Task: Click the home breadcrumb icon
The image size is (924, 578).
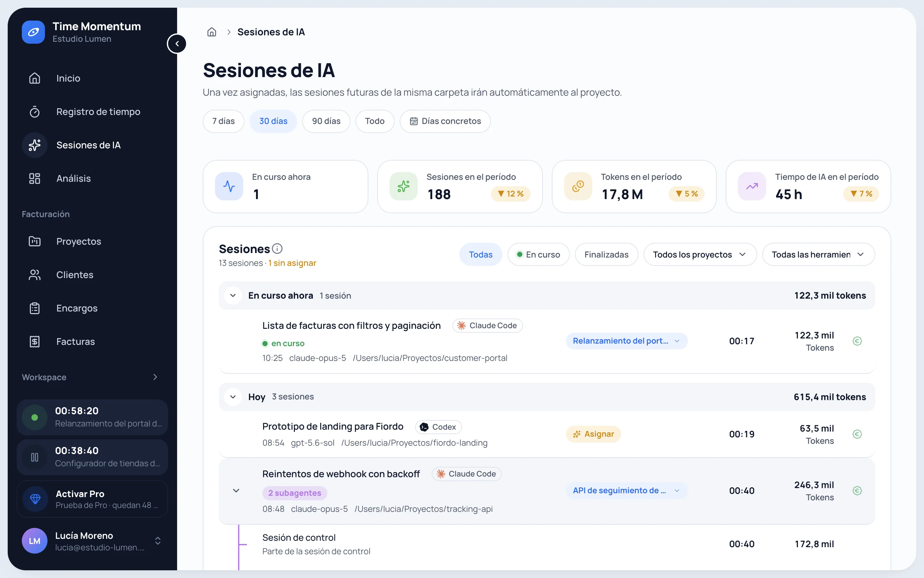Action: coord(211,32)
